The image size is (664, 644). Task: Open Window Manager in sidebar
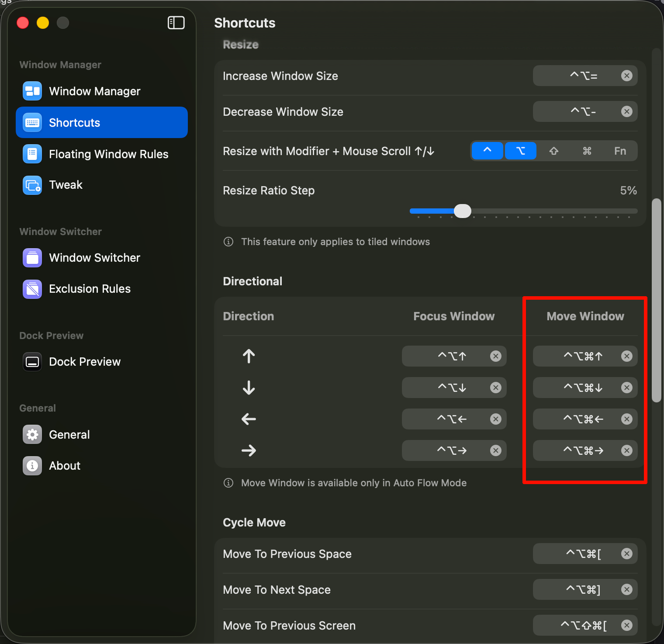tap(102, 91)
